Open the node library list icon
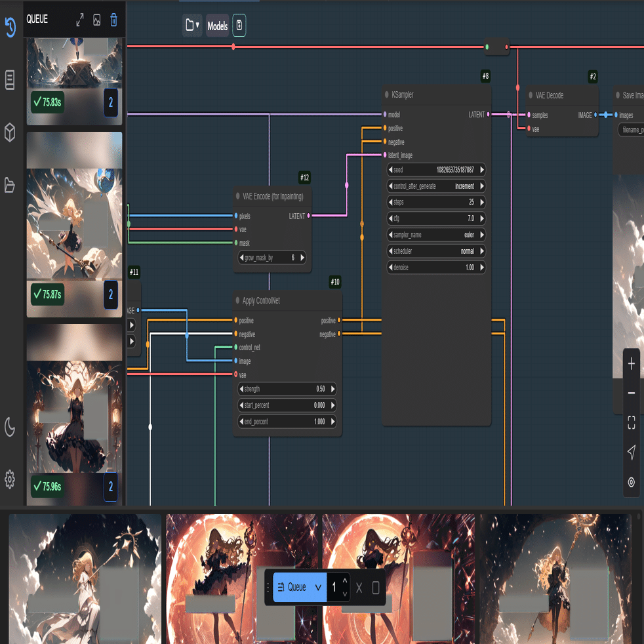644x644 pixels. click(10, 79)
